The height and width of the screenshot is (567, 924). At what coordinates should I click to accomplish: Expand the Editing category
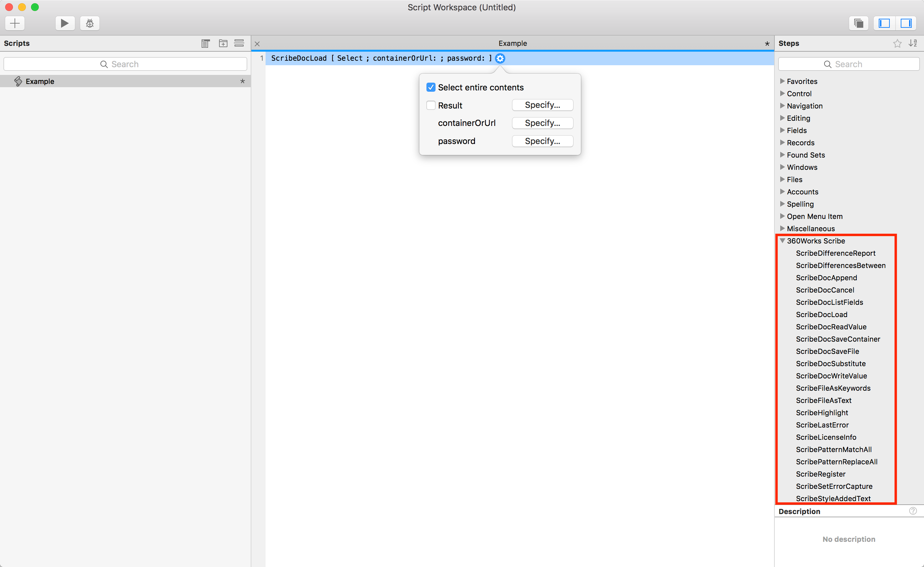tap(782, 118)
